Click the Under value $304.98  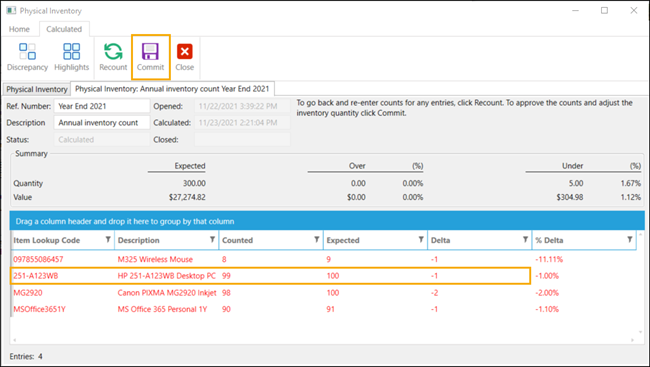tap(570, 197)
